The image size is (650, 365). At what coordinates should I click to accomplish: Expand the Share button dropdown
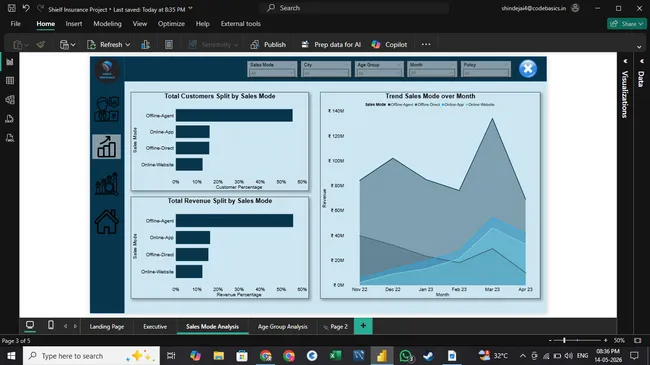coord(641,24)
